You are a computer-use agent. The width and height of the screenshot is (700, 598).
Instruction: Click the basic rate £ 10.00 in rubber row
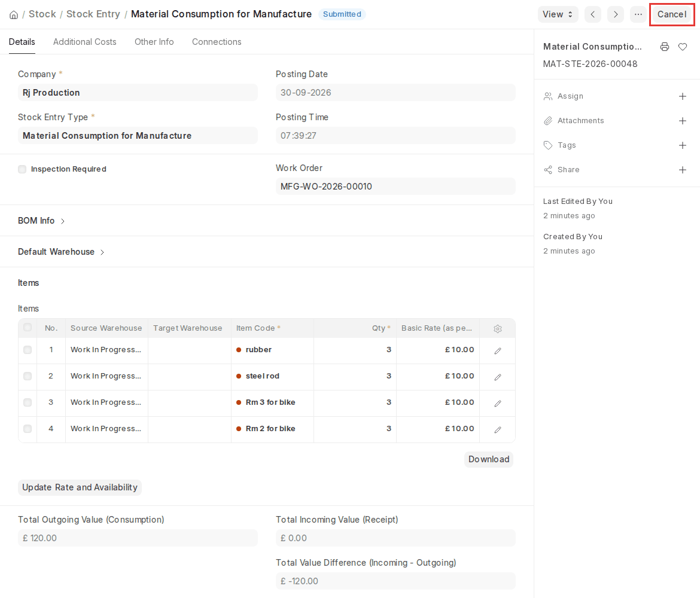(x=437, y=350)
